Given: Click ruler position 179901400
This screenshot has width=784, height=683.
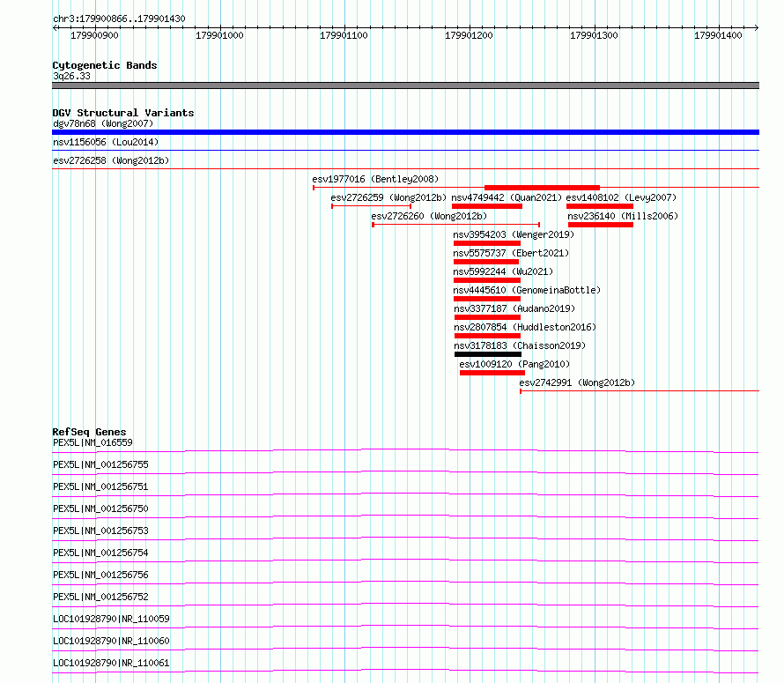Looking at the screenshot, I should (718, 35).
